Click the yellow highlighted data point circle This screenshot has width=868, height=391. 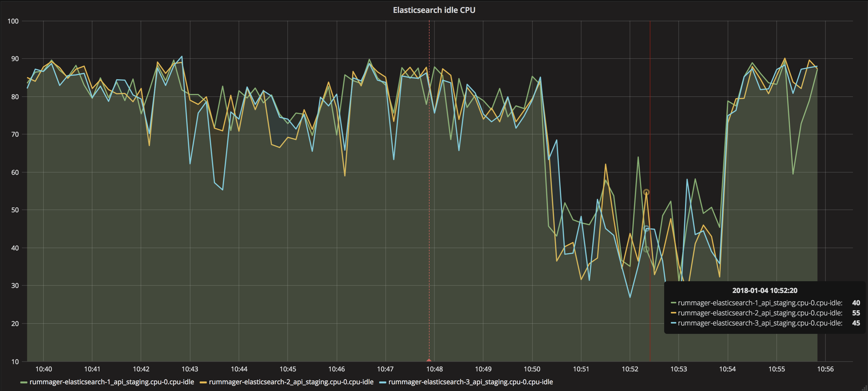coord(646,192)
